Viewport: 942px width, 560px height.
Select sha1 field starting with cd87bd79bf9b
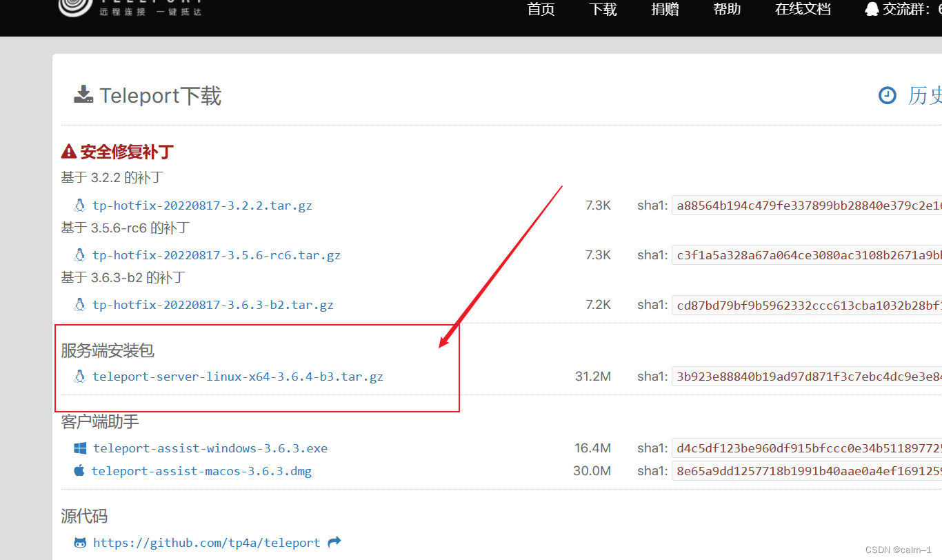click(x=807, y=304)
